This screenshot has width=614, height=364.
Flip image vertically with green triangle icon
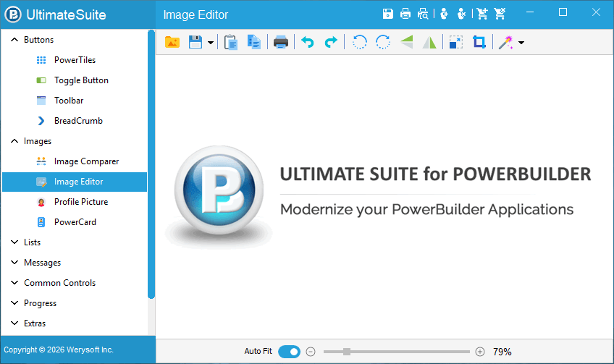[407, 42]
